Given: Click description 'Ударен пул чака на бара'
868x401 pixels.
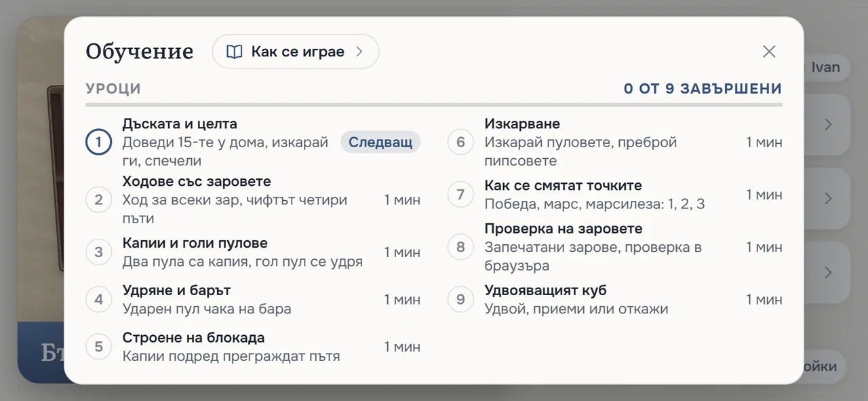Looking at the screenshot, I should pyautogui.click(x=207, y=309).
